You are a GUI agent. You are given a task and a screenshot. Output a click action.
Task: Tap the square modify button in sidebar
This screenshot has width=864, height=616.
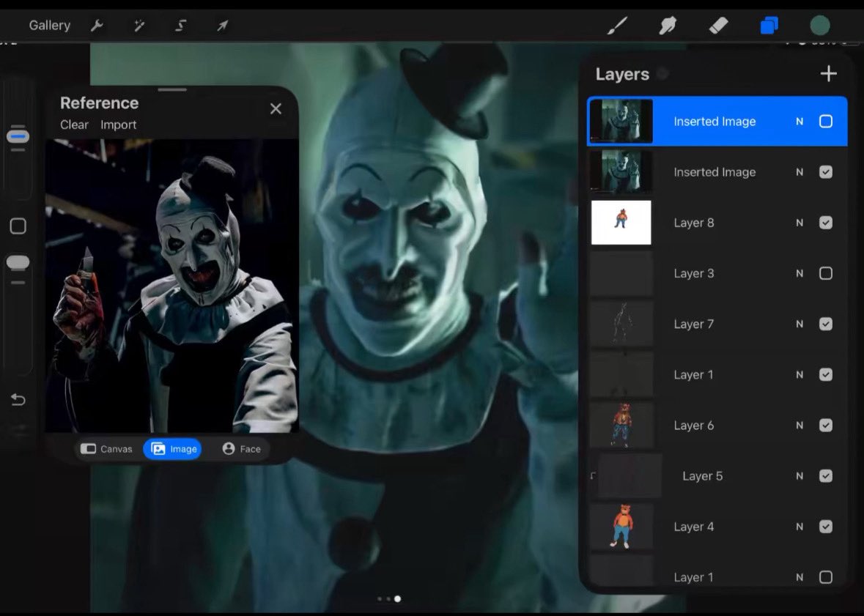click(x=18, y=226)
